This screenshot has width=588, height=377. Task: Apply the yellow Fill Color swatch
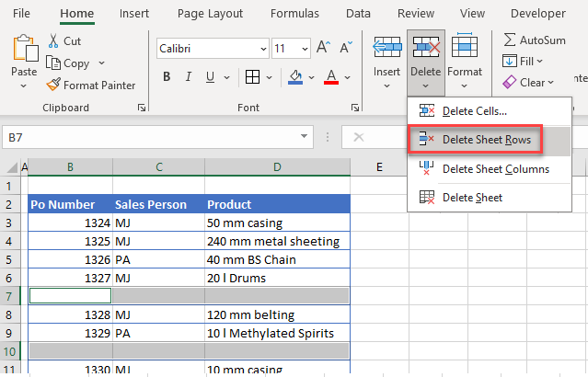(x=295, y=77)
